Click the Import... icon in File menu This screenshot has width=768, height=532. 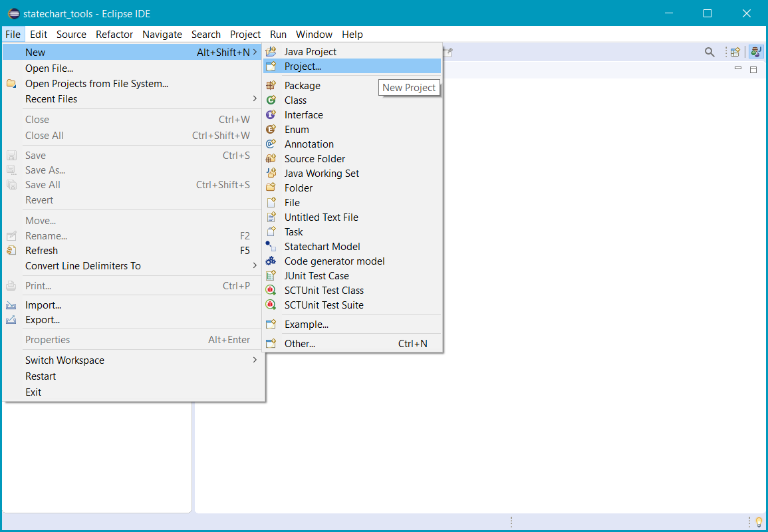(x=11, y=305)
